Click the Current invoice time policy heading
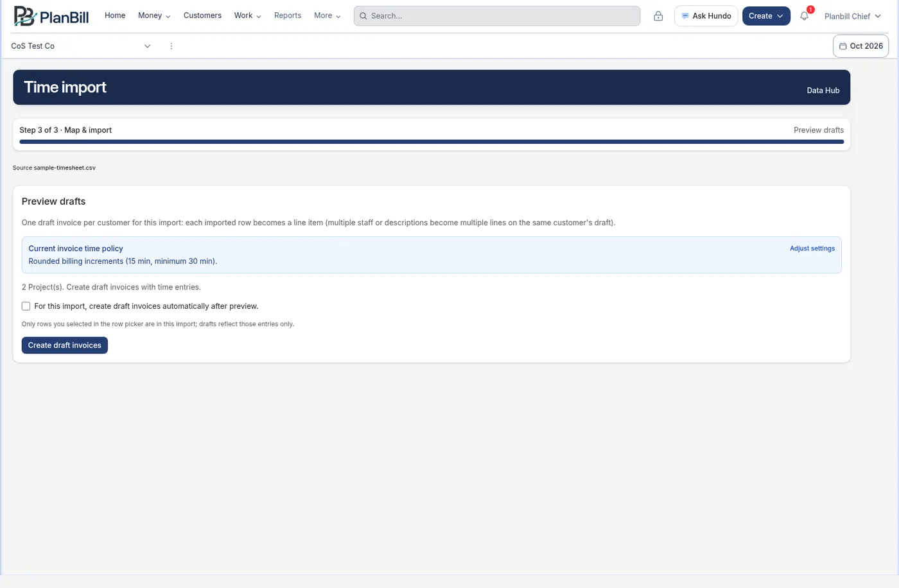This screenshot has height=588, width=899. pos(76,248)
